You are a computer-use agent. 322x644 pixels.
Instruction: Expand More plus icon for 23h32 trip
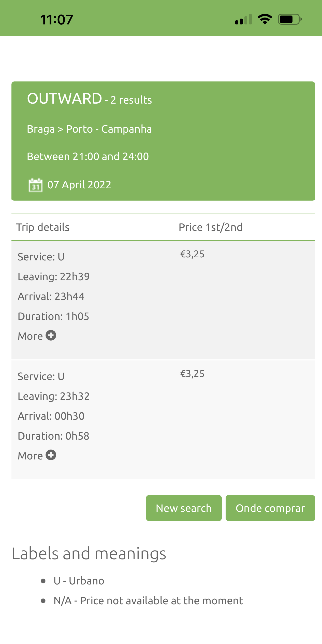pyautogui.click(x=51, y=455)
